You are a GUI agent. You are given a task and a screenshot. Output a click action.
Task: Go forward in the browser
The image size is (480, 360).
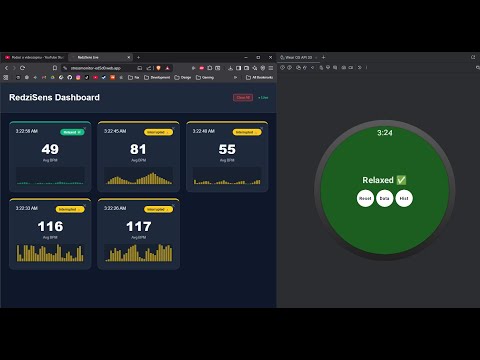[x=14, y=68]
